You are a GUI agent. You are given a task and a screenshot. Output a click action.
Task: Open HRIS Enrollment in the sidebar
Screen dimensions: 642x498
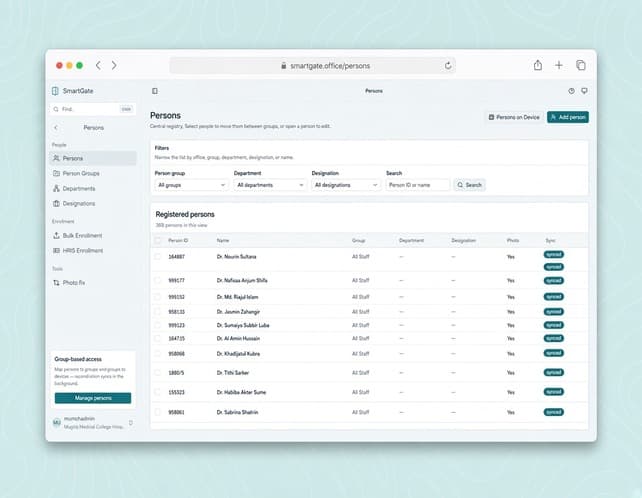pos(93,251)
